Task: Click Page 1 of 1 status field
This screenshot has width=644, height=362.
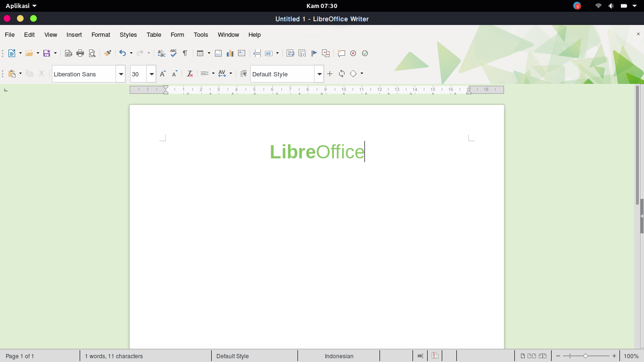Action: click(20, 356)
